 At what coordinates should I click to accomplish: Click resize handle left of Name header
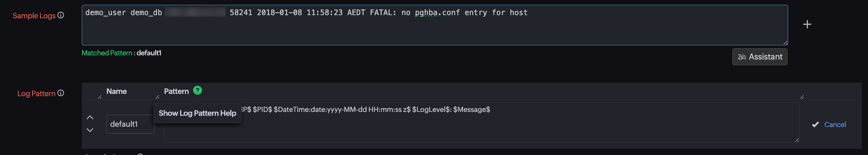point(99,97)
